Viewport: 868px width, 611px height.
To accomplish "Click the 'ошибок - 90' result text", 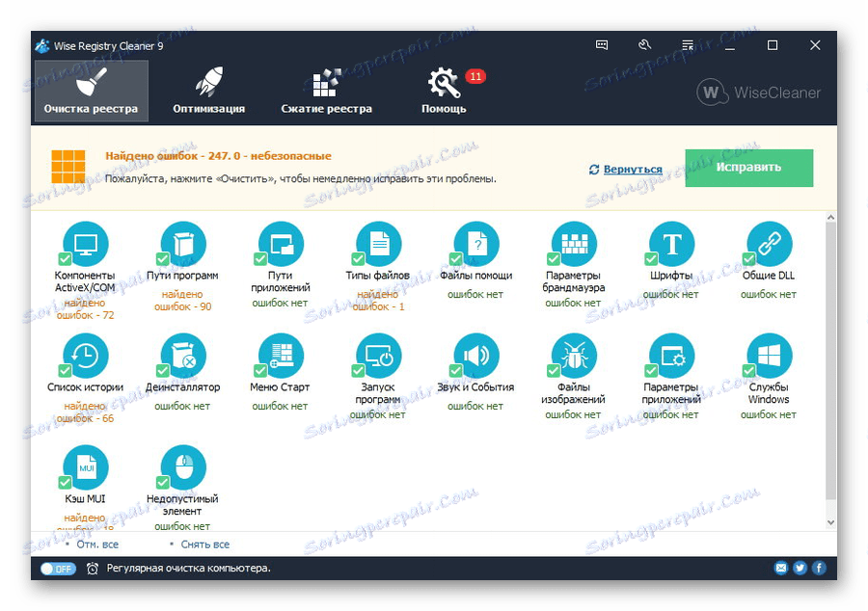I will pos(182,306).
